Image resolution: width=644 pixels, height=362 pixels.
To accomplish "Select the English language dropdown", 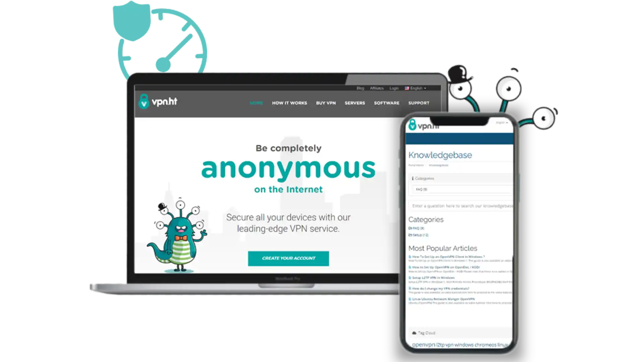I will (416, 88).
